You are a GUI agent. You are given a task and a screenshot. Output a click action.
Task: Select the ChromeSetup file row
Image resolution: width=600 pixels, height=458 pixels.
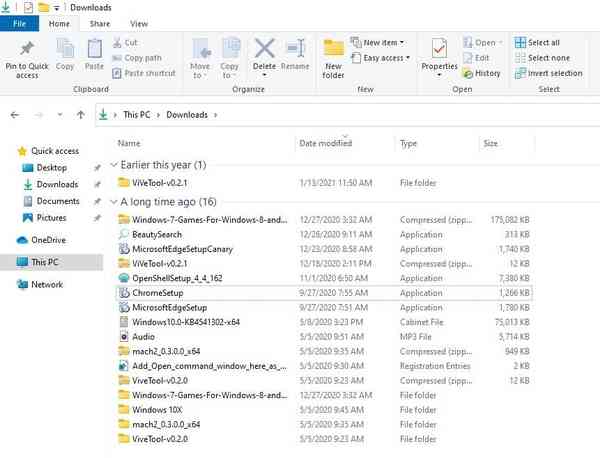[x=324, y=293]
